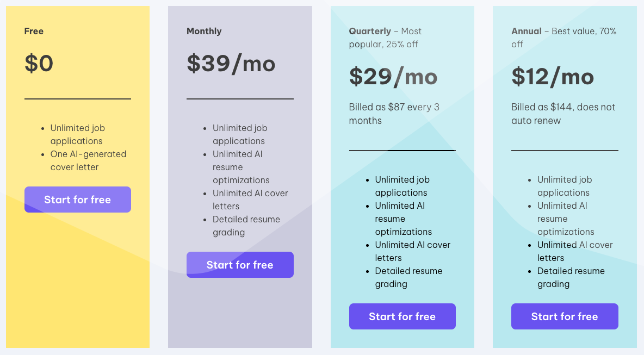The image size is (644, 355).
Task: Click Detailed resume grading under Monthly plan
Action: click(246, 226)
